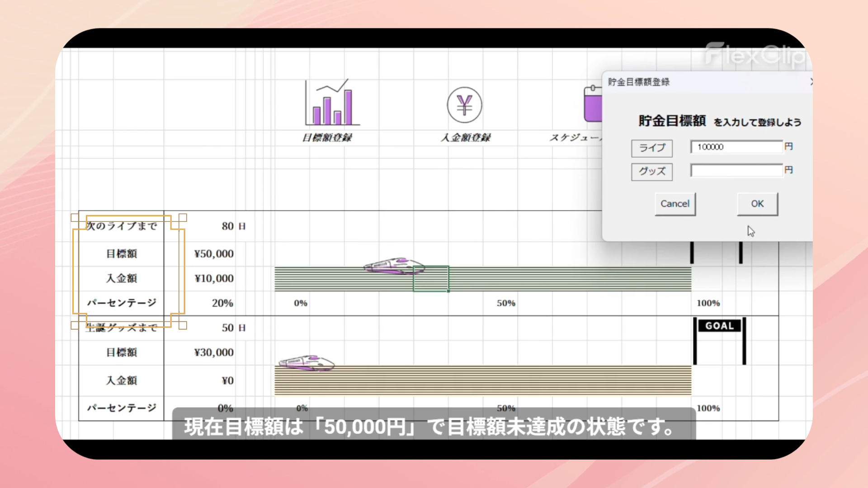The height and width of the screenshot is (488, 868).
Task: Click the bullet train on green track
Action: point(394,266)
